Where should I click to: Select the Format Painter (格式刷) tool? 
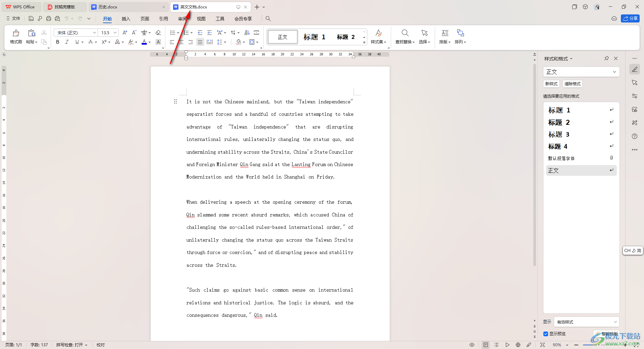click(16, 37)
